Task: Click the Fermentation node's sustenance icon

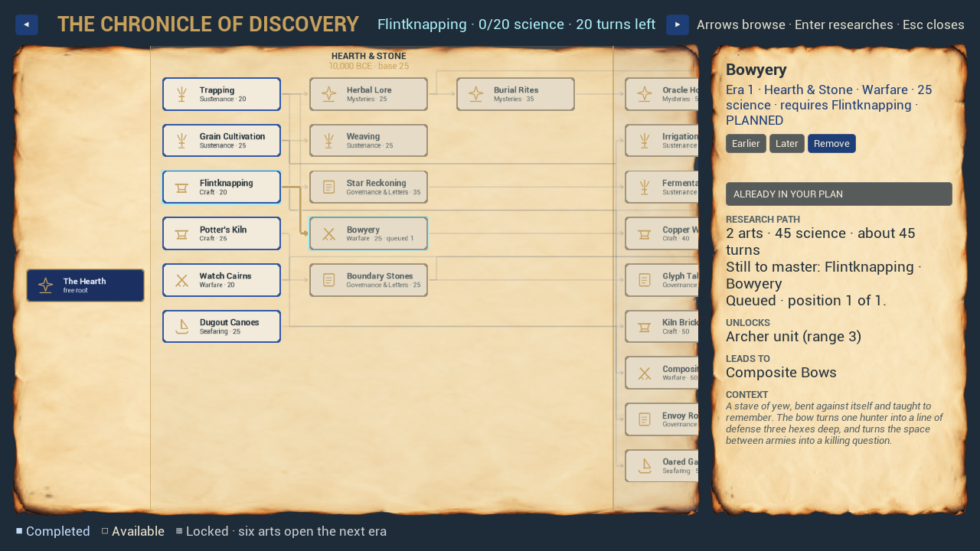Action: click(645, 187)
